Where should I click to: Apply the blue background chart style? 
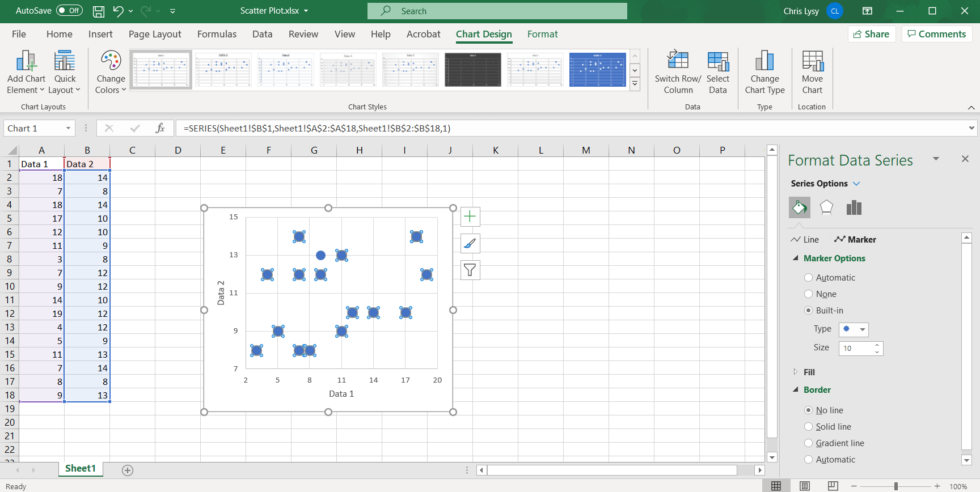(598, 70)
